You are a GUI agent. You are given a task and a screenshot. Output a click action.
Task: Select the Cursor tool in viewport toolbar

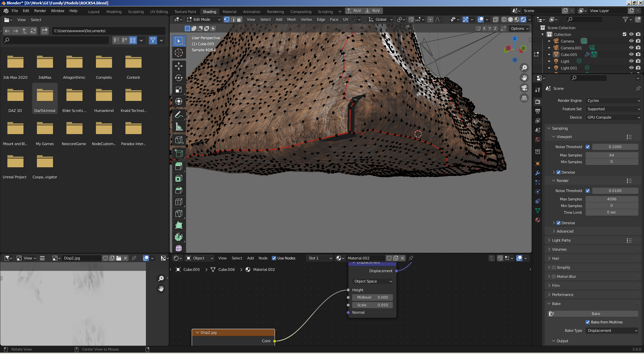pos(179,53)
